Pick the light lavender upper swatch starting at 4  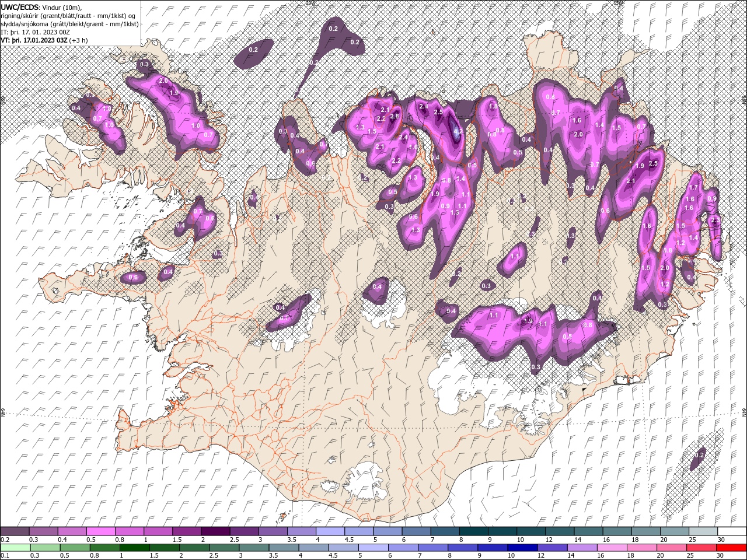pos(329,531)
